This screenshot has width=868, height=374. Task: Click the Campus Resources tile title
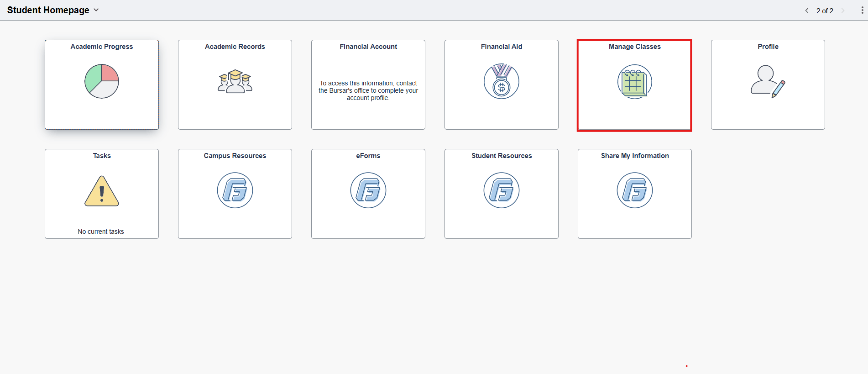(235, 156)
